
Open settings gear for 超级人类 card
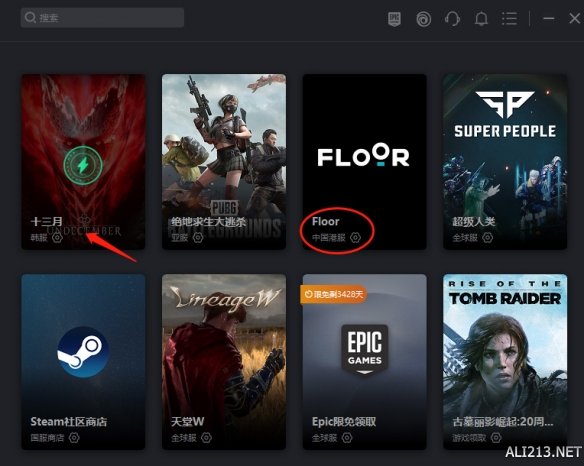(x=487, y=237)
